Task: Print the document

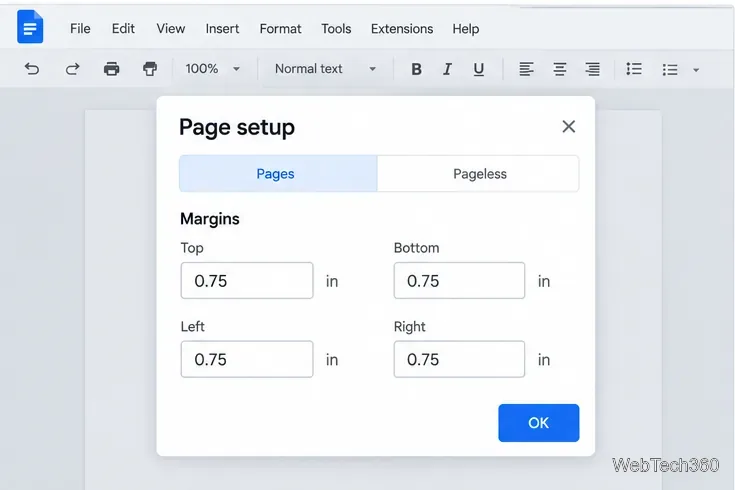Action: click(112, 69)
